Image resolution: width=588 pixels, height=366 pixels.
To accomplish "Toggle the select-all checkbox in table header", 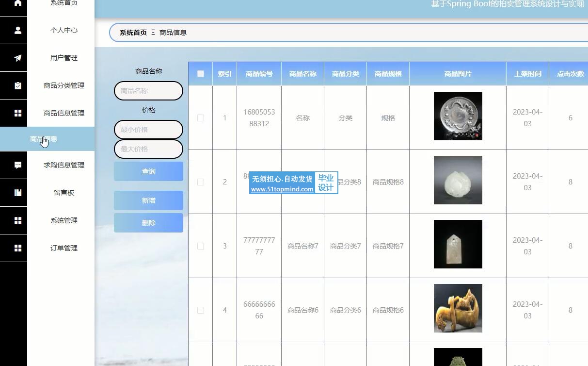I will (x=201, y=74).
